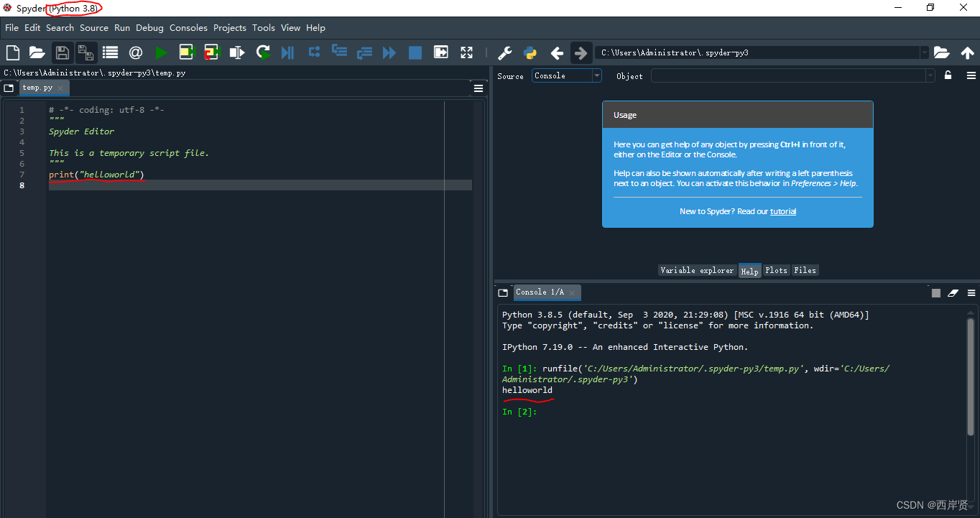Run current cell and advance icon
Screen dimensions: 980x518
211,52
